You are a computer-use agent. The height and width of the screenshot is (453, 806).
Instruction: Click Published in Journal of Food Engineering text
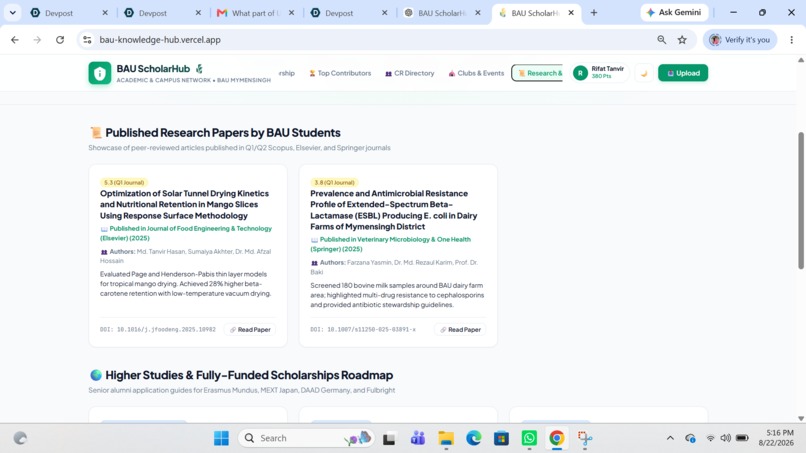[x=186, y=233]
